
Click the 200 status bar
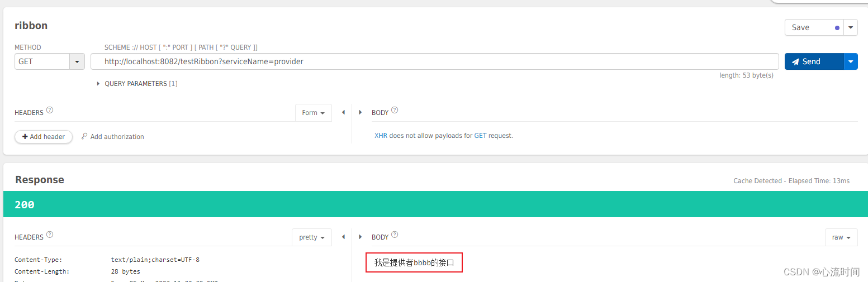click(435, 204)
